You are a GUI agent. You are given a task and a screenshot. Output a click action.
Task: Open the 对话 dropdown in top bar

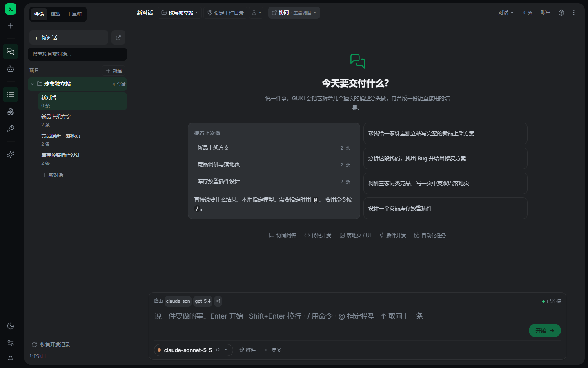tap(506, 13)
